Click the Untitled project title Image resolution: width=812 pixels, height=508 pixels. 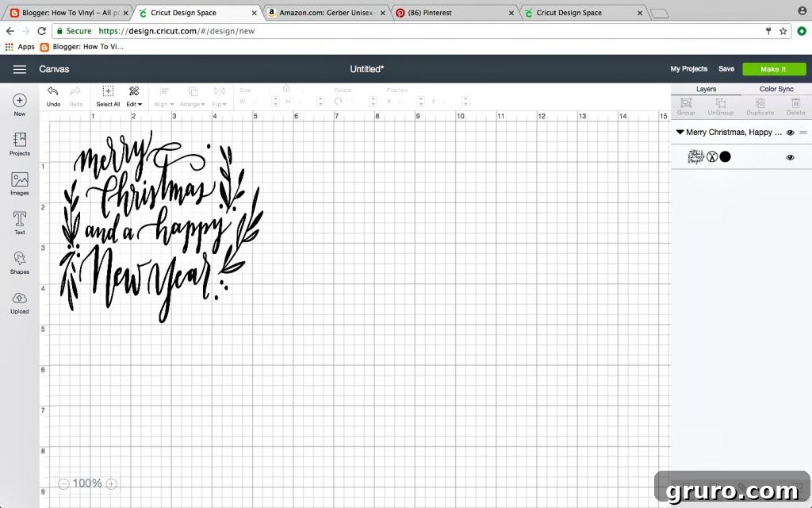pos(366,69)
